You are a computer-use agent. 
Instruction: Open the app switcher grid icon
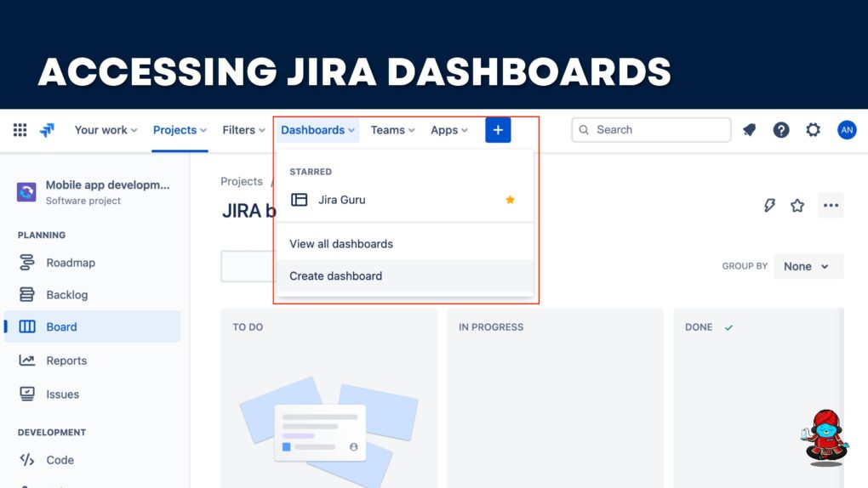20,130
